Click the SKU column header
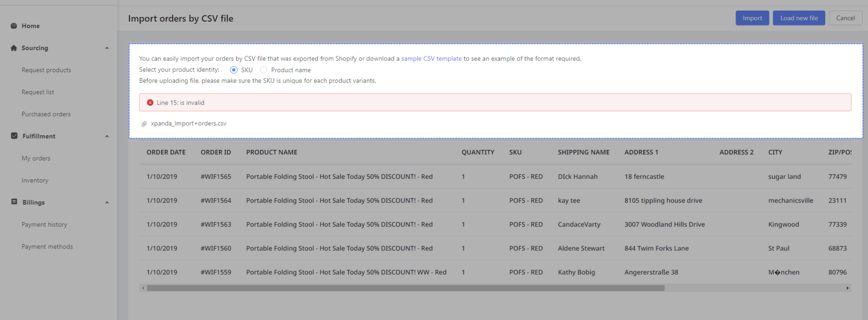The image size is (868, 320). pos(515,152)
